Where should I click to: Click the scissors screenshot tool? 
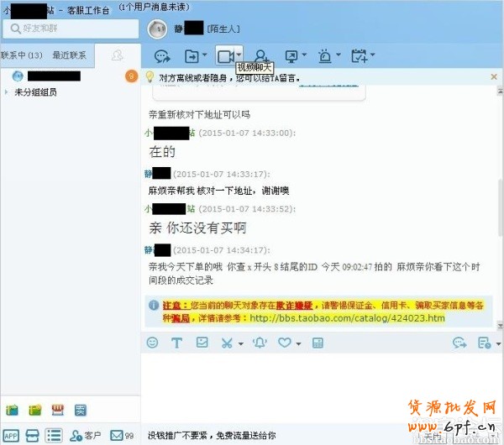227,343
